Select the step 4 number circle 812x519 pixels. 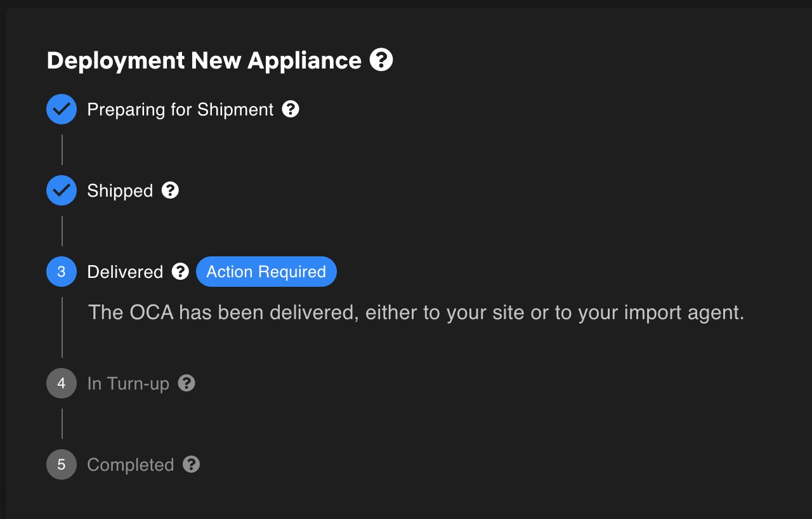pos(62,383)
